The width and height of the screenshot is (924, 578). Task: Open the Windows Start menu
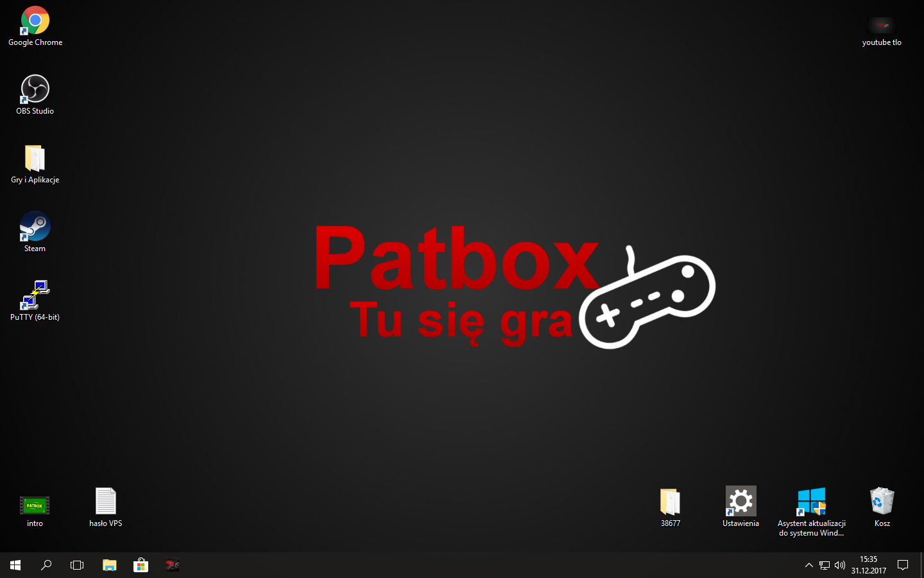[x=15, y=565]
